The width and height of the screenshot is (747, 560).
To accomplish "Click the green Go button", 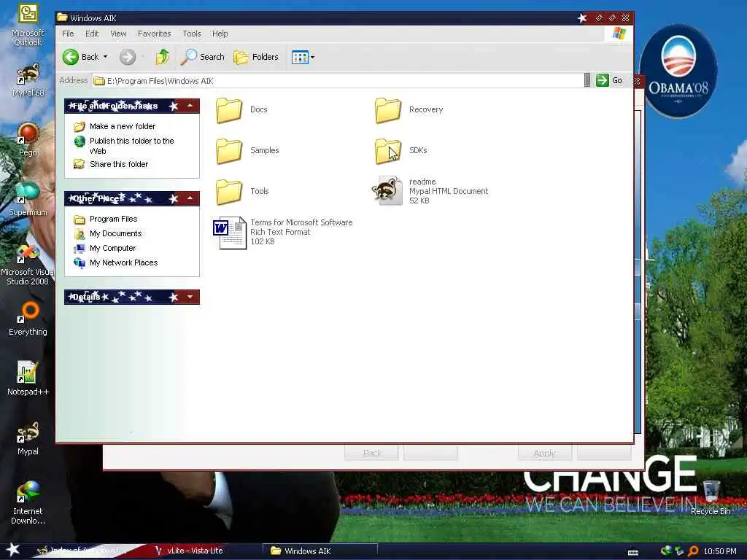I will 609,80.
